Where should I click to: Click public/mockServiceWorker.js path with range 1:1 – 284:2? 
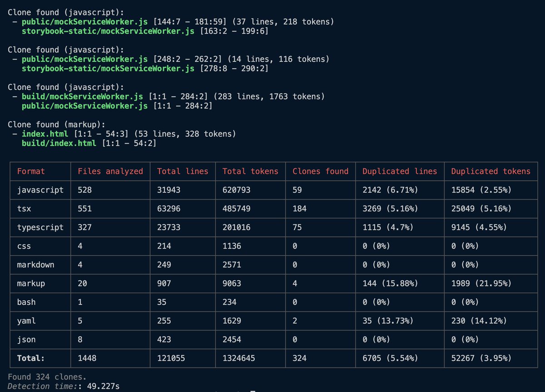[84, 106]
